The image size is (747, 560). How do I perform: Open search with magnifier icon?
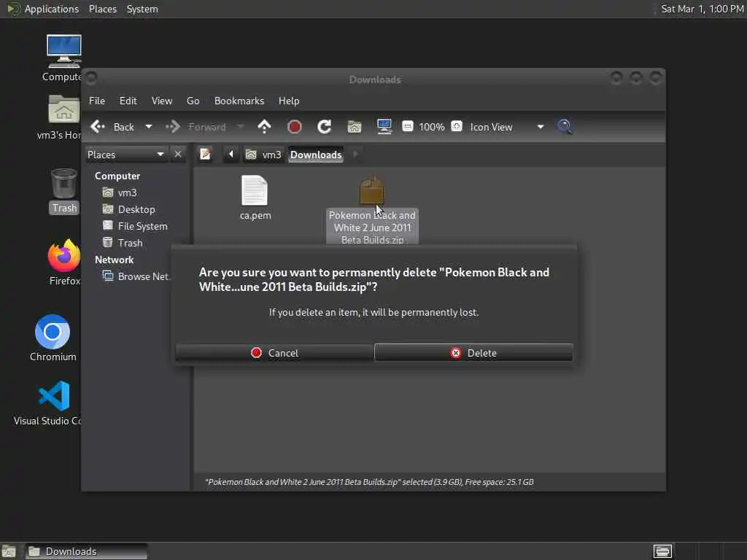[x=565, y=127]
